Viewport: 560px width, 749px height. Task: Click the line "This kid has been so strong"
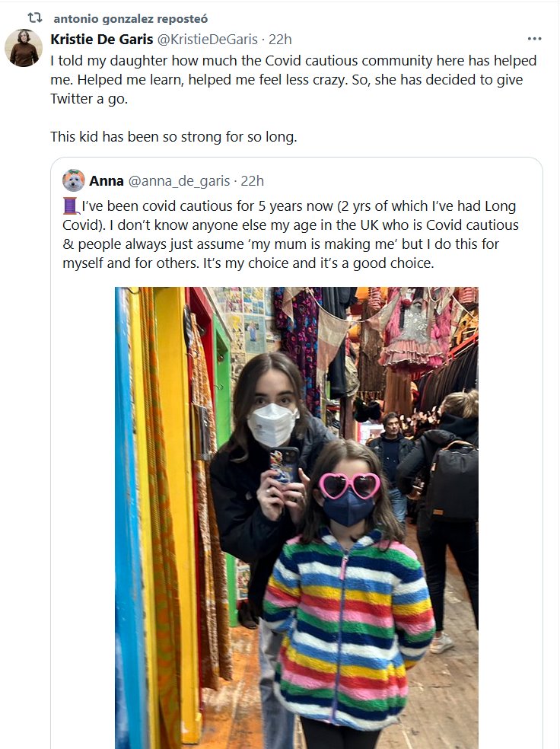pos(172,137)
